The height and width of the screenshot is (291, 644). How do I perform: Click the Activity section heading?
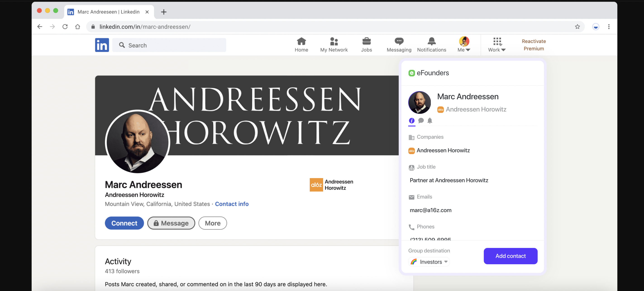point(118,262)
